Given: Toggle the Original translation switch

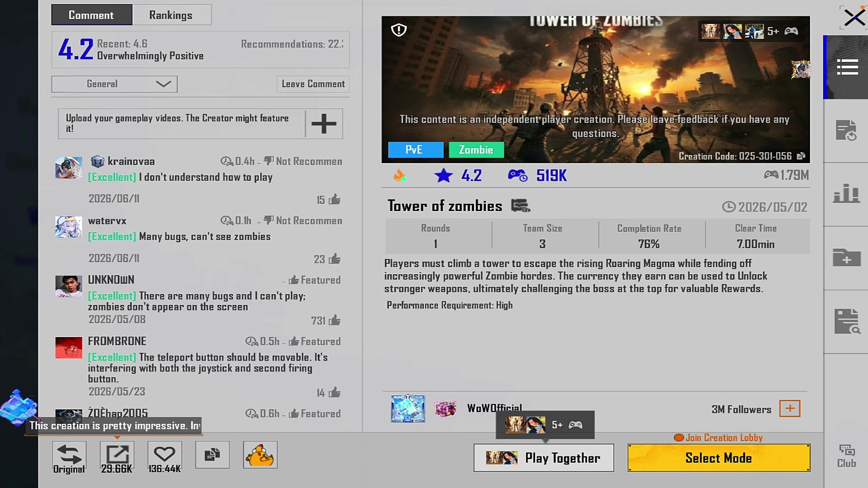Looking at the screenshot, I should 69,457.
